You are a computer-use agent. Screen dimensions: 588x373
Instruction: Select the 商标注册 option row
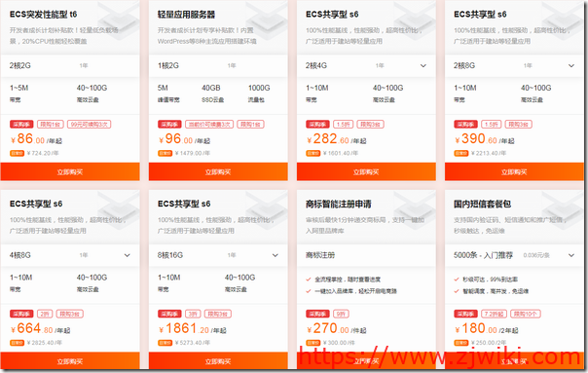[x=366, y=255]
